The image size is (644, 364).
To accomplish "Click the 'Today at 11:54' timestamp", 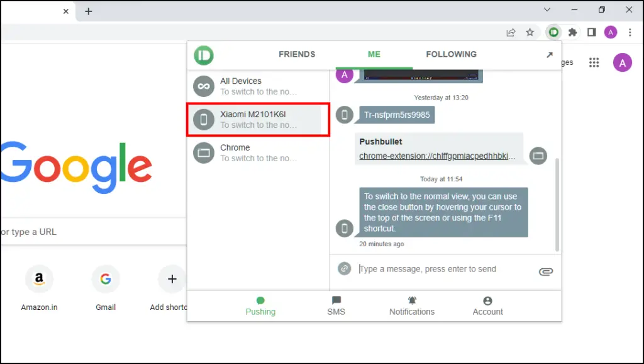I will 441,179.
